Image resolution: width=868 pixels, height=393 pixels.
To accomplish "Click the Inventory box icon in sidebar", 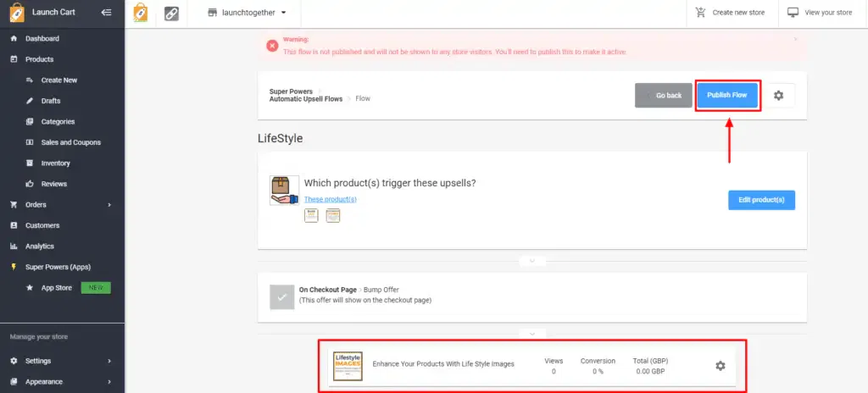I will (x=30, y=163).
